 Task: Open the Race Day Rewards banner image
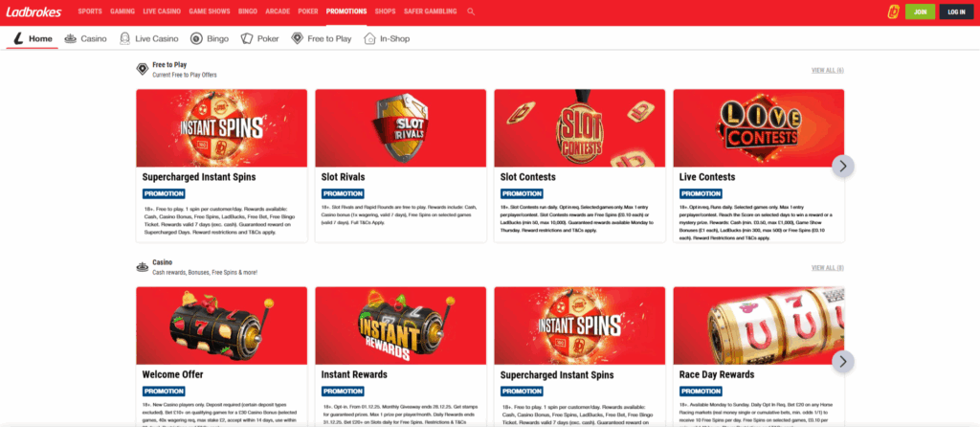[759, 326]
